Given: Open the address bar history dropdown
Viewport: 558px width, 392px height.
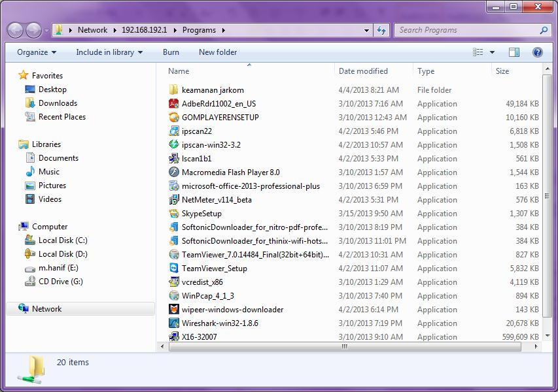Looking at the screenshot, I should pyautogui.click(x=366, y=31).
